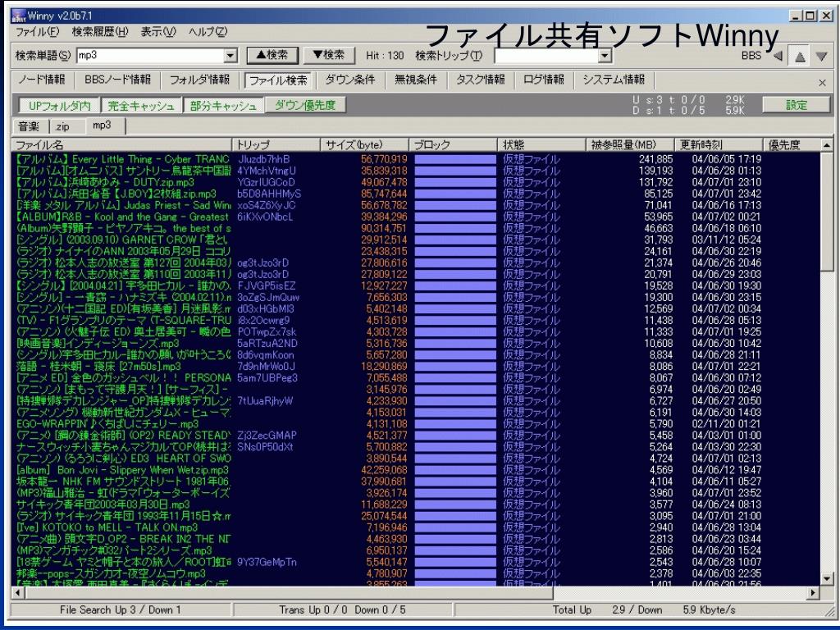
Task: Expand the 検索トリップ dropdown arrow
Action: pyautogui.click(x=605, y=55)
